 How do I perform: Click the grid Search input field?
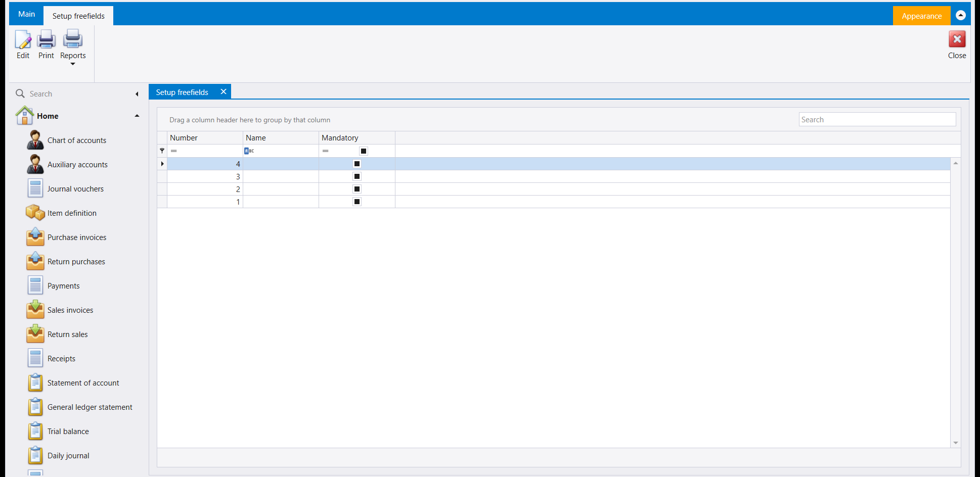[877, 120]
